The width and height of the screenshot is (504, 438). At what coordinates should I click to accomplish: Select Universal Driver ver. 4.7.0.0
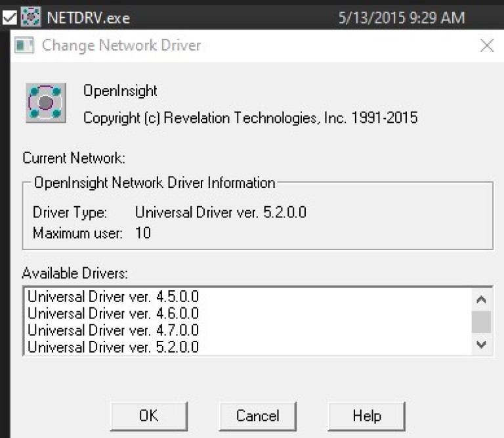(113, 330)
